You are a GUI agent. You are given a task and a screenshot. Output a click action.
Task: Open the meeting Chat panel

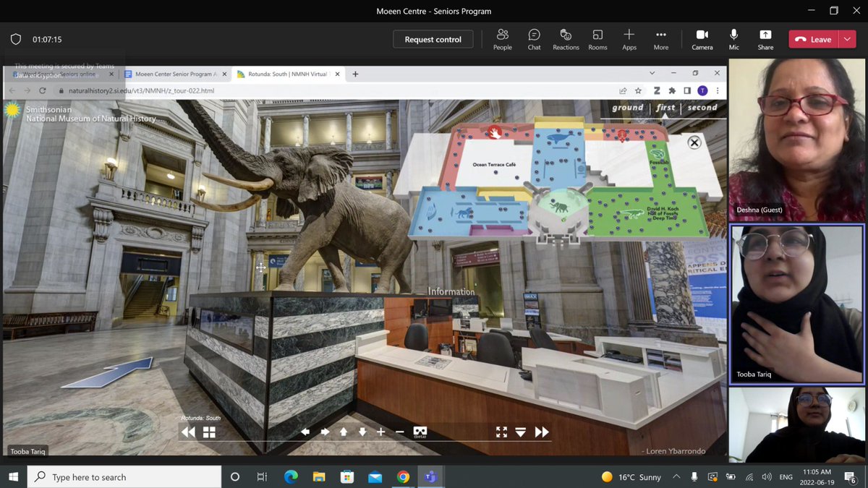click(534, 39)
